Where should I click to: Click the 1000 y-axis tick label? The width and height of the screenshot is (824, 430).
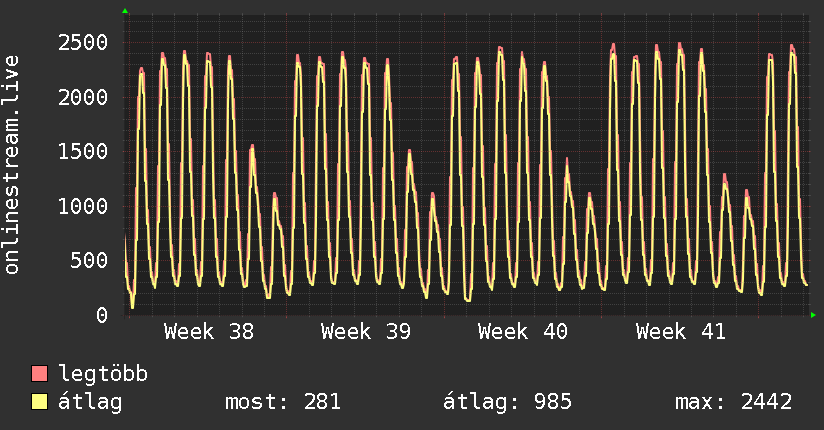(84, 207)
